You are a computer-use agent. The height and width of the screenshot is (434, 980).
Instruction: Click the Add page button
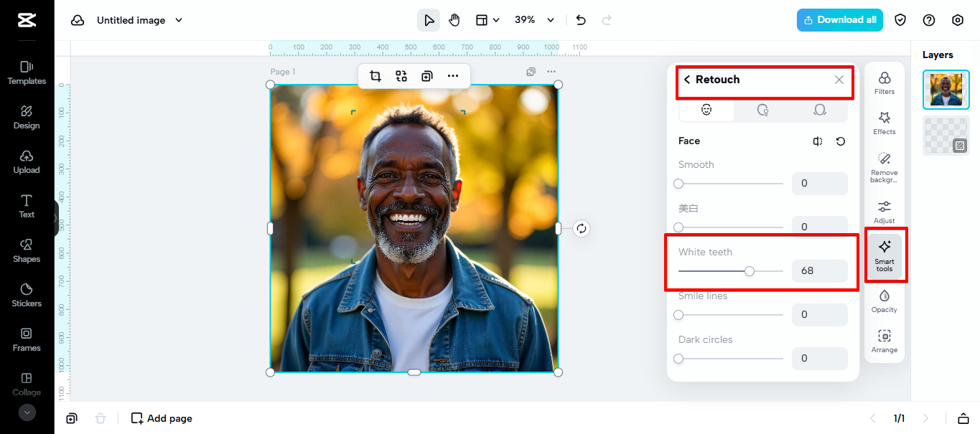click(162, 418)
